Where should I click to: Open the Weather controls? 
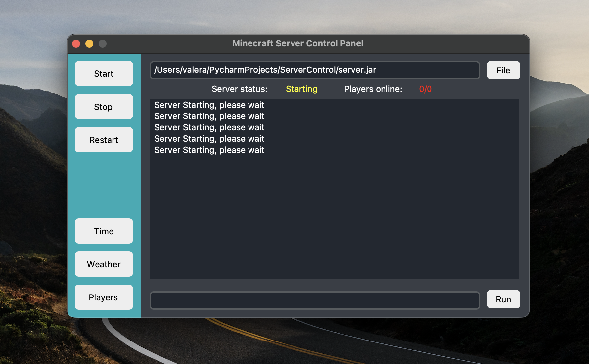coord(104,264)
